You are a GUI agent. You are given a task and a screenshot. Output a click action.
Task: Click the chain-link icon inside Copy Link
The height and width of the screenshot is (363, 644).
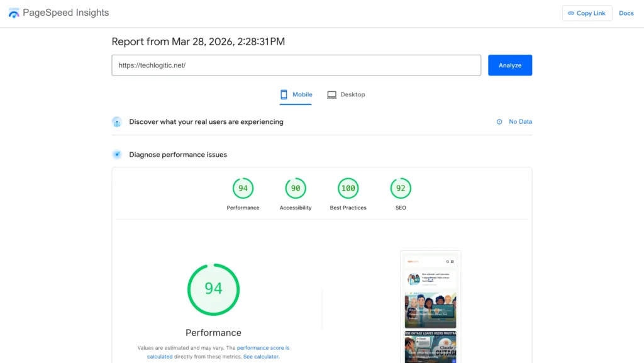pos(571,13)
